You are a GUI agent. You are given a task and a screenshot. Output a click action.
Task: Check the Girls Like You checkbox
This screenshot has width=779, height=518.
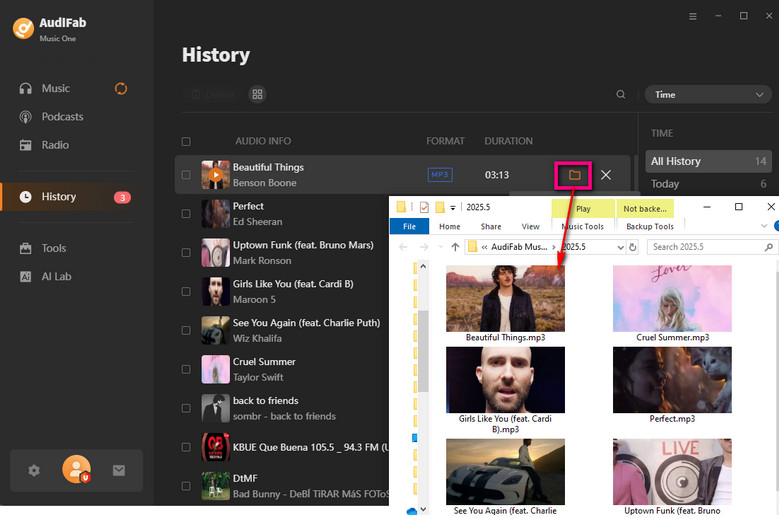coord(186,292)
